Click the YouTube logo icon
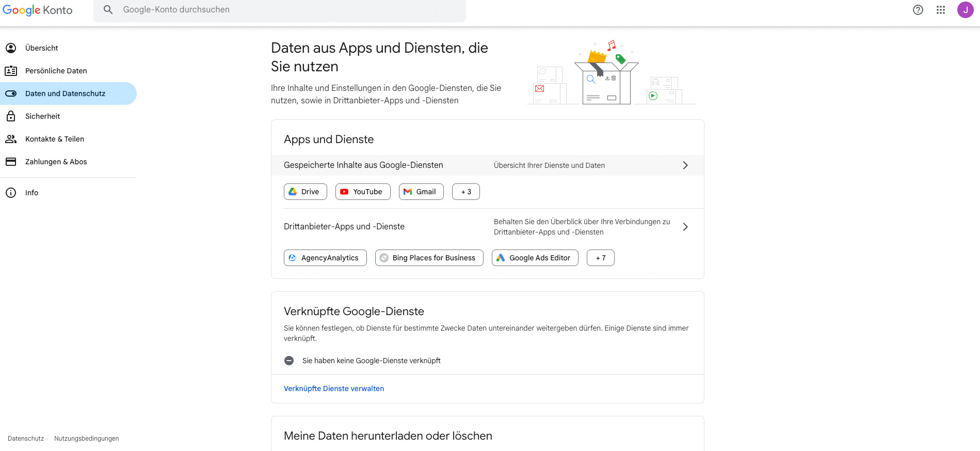The height and width of the screenshot is (451, 980). click(x=344, y=192)
